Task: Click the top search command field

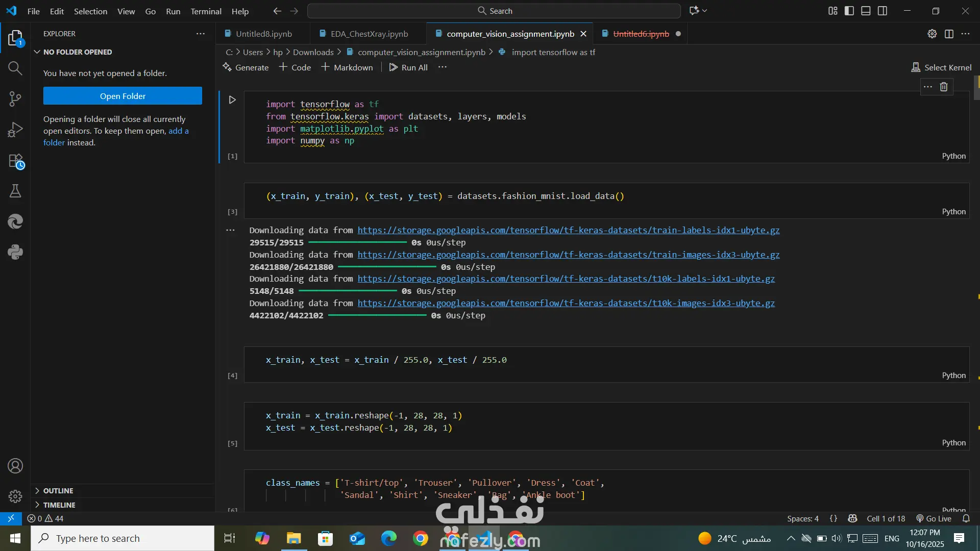Action: click(494, 11)
